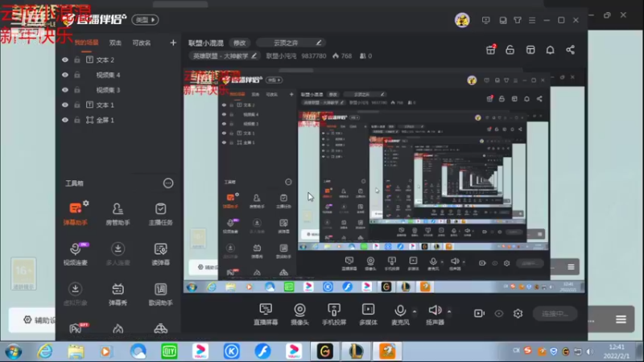The width and height of the screenshot is (644, 362).
Task: Click the share icon in the header
Action: click(x=570, y=50)
